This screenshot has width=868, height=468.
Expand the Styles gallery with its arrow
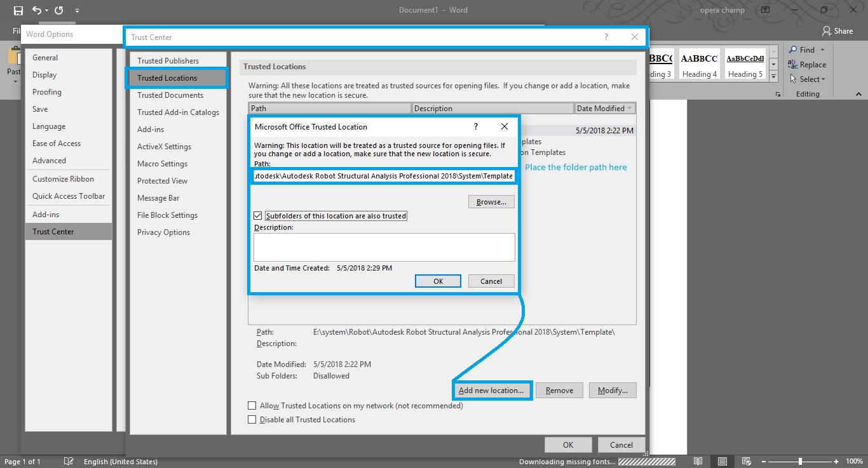tap(773, 74)
